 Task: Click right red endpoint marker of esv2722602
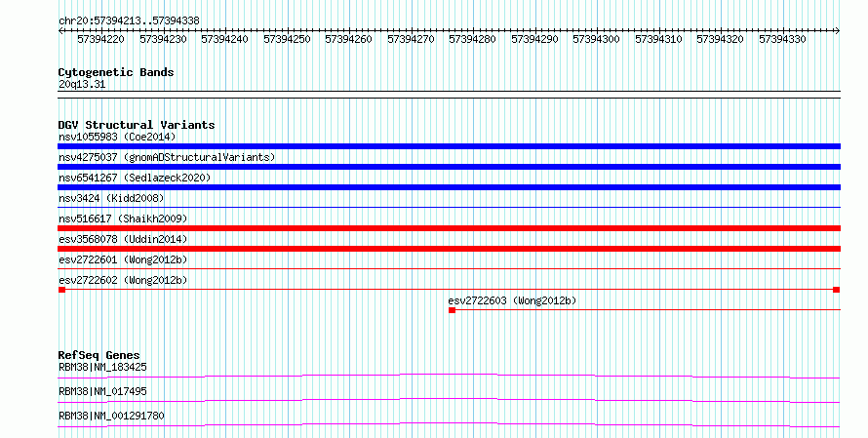click(837, 290)
